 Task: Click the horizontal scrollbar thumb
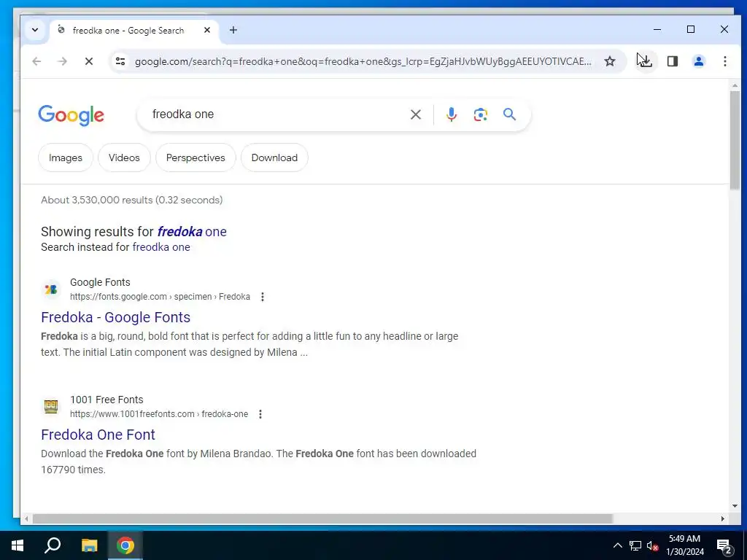point(322,518)
